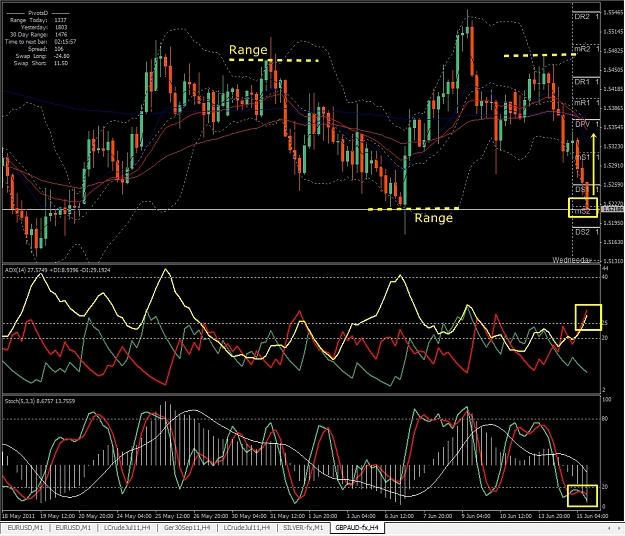Click the DS2 pivot level label

[582, 232]
